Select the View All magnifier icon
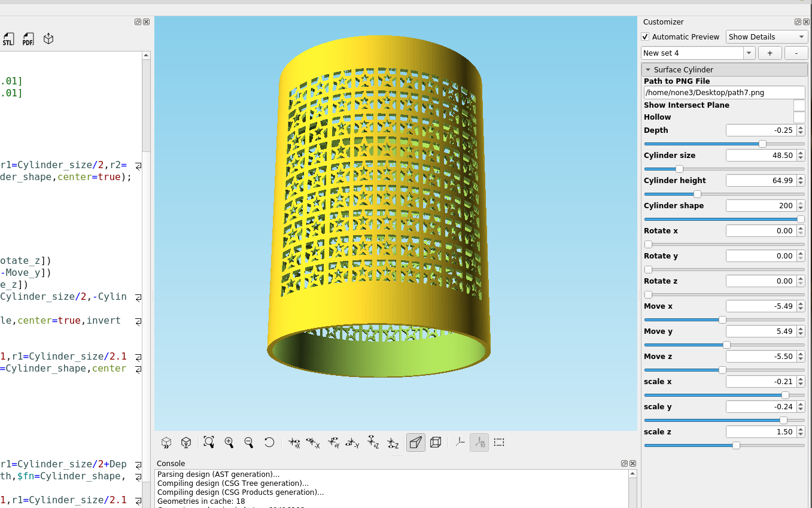812x508 pixels. 208,442
